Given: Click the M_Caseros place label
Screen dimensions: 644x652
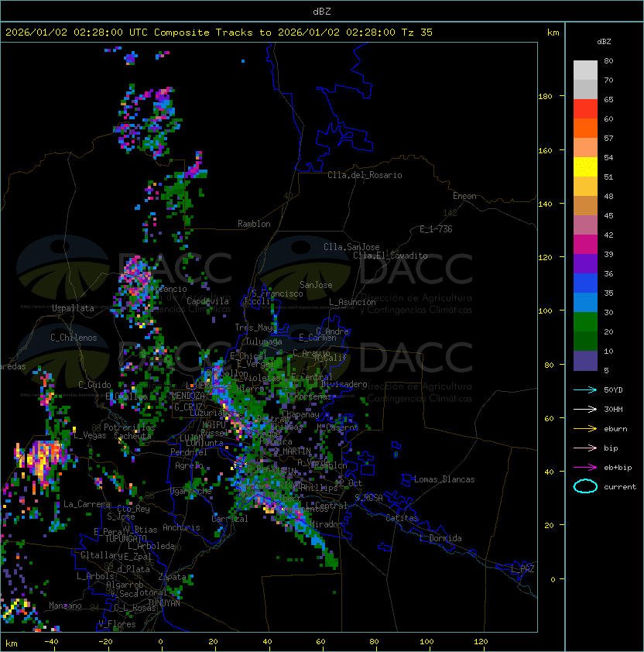Looking at the screenshot, I should point(337,427).
